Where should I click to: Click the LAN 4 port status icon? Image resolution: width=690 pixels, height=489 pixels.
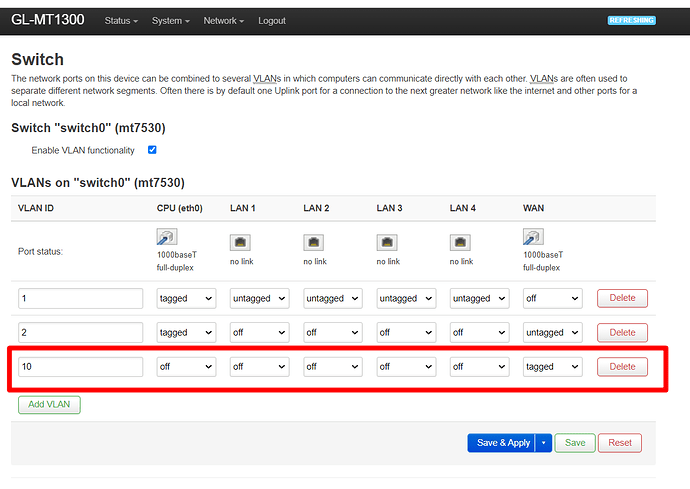click(x=459, y=242)
